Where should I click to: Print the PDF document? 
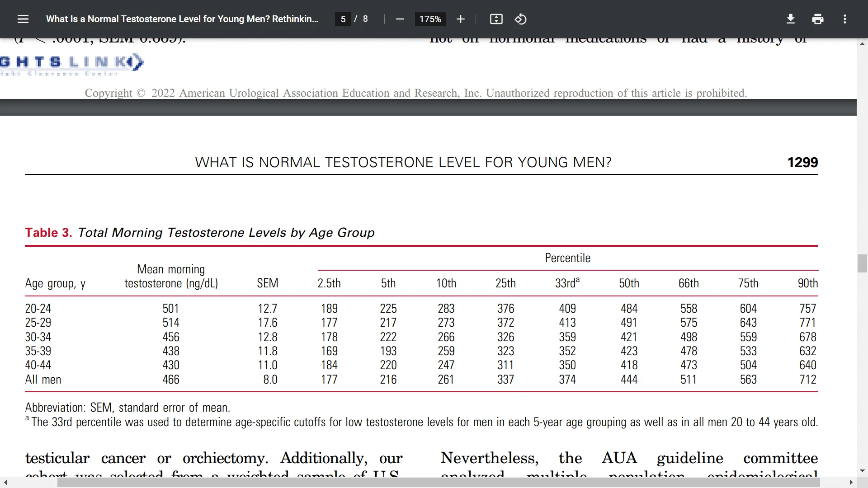coord(817,19)
